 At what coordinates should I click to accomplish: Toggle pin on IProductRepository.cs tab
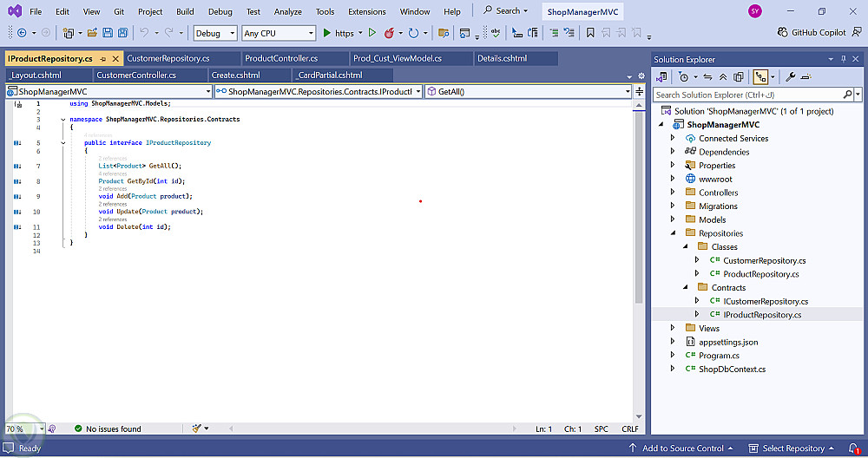(103, 59)
